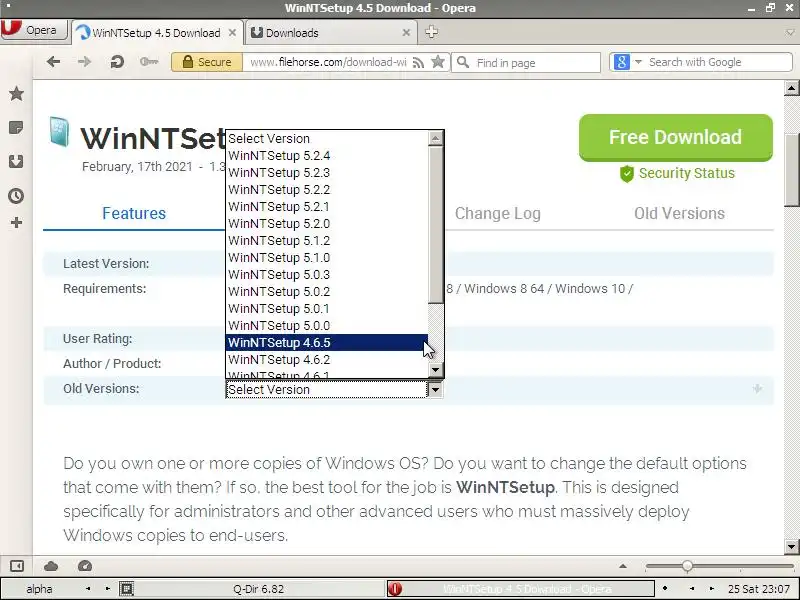The height and width of the screenshot is (600, 800).
Task: Choose WinNTSetup 5.2.2 from list
Action: pyautogui.click(x=327, y=189)
